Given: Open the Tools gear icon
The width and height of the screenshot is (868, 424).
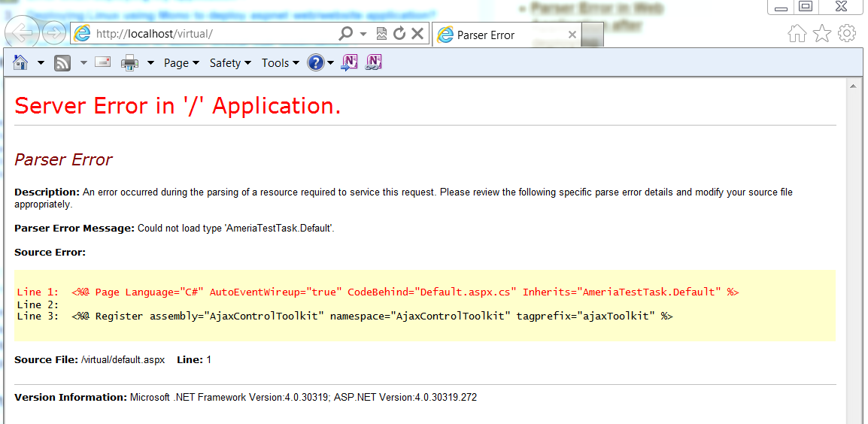Looking at the screenshot, I should pos(847,33).
